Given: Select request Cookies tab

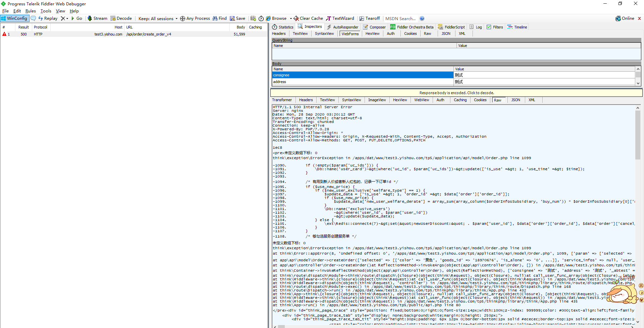Looking at the screenshot, I should pos(410,34).
